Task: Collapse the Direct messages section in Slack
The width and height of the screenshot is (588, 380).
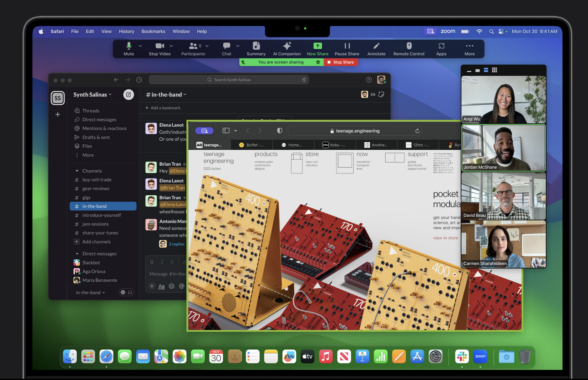Action: 77,254
